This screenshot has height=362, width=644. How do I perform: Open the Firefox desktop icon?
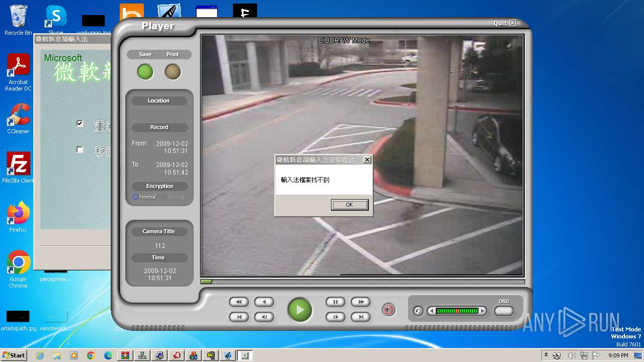tap(18, 217)
